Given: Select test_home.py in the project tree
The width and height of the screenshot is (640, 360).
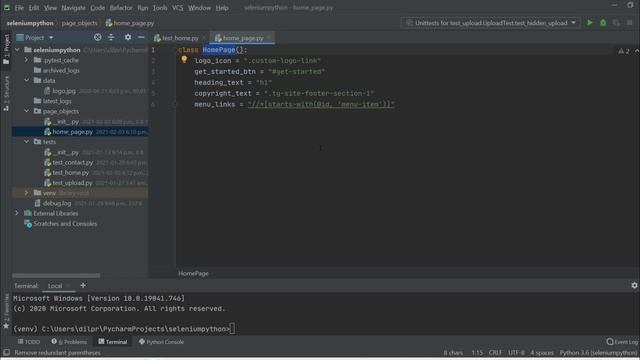Looking at the screenshot, I should coord(71,172).
